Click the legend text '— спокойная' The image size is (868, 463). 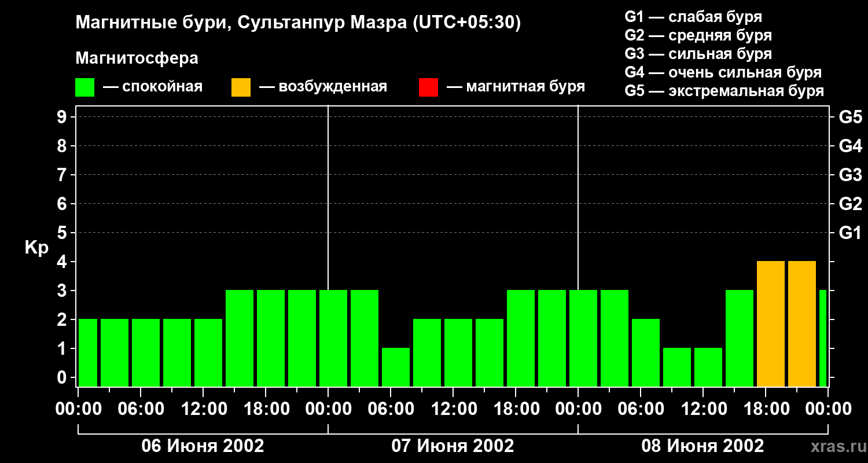153,87
